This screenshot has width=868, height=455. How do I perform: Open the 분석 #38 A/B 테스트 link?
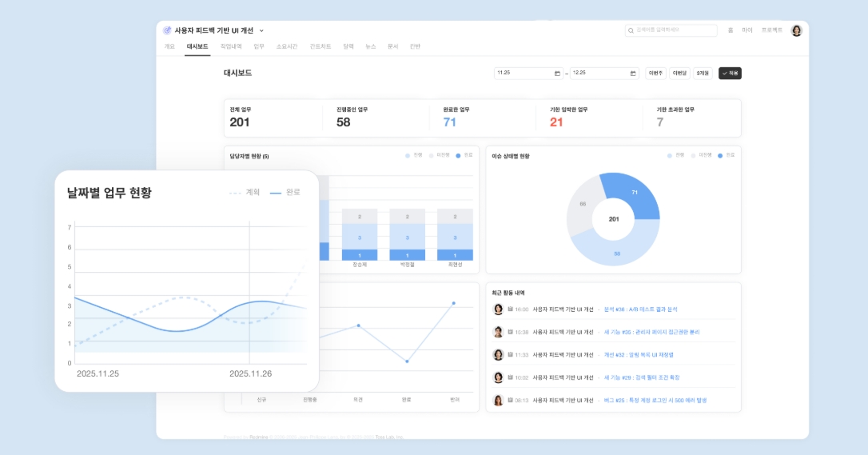[640, 309]
